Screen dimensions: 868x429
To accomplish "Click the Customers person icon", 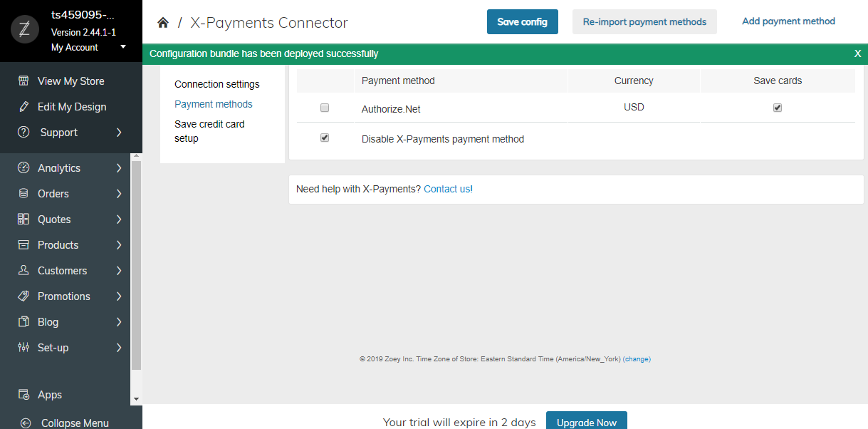I will 23,271.
